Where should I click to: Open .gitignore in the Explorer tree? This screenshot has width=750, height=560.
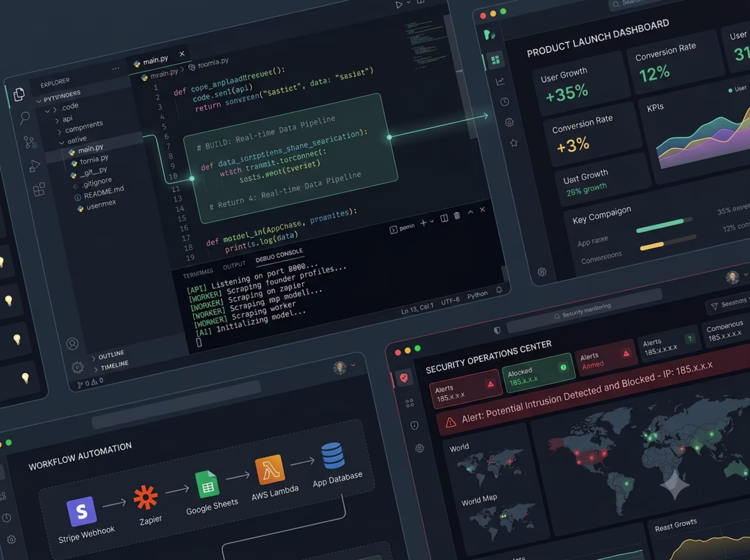[x=97, y=182]
